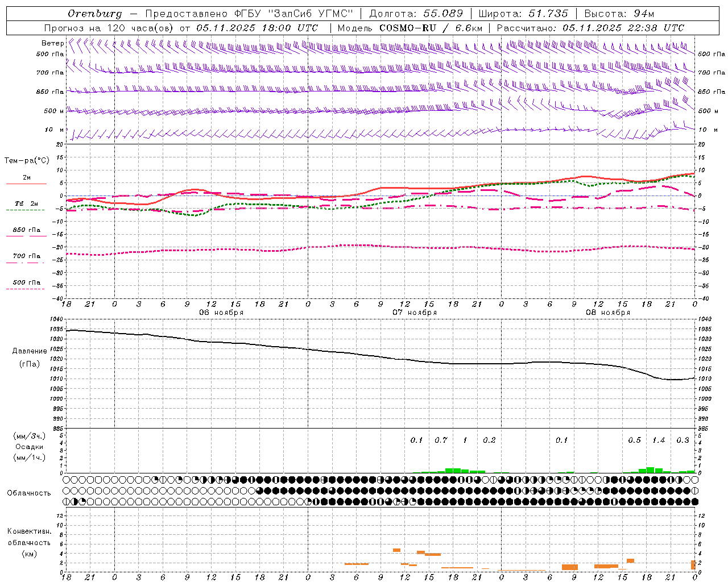Click the 08 ноября date label
728x582 pixels.
608,313
